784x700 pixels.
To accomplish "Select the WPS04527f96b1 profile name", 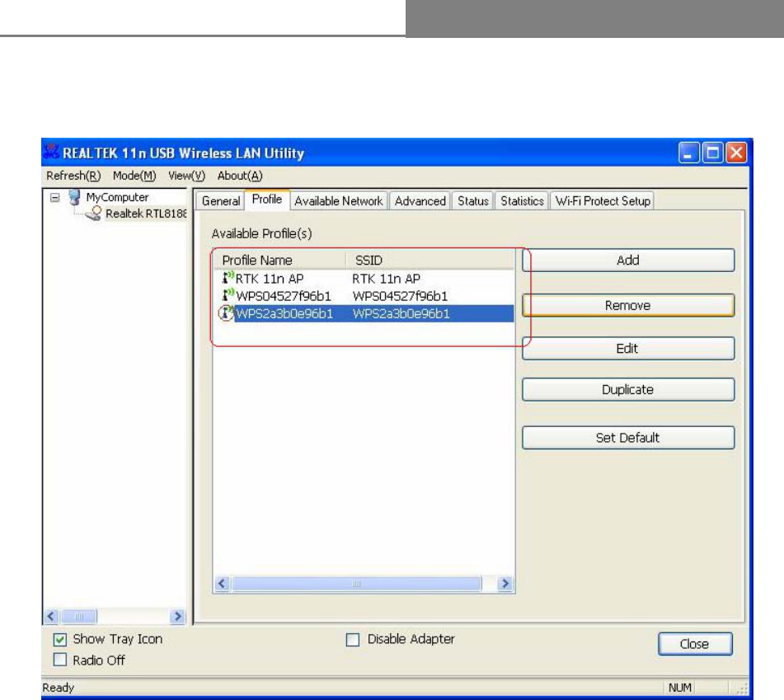I will coord(284,296).
